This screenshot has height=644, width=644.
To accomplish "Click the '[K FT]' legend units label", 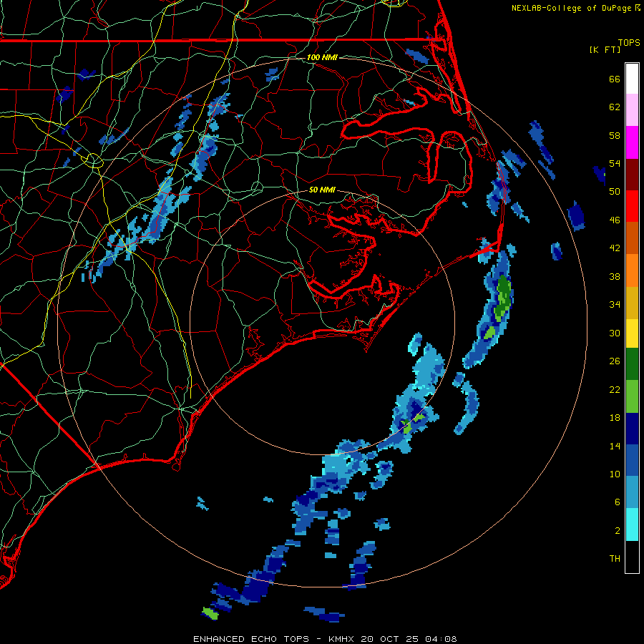I will point(605,49).
